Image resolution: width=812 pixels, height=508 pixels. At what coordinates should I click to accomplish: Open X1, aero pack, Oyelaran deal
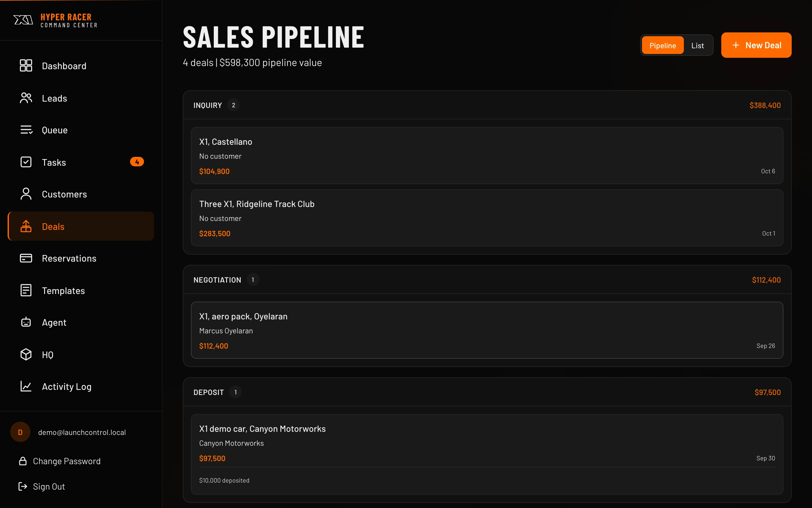tap(487, 330)
